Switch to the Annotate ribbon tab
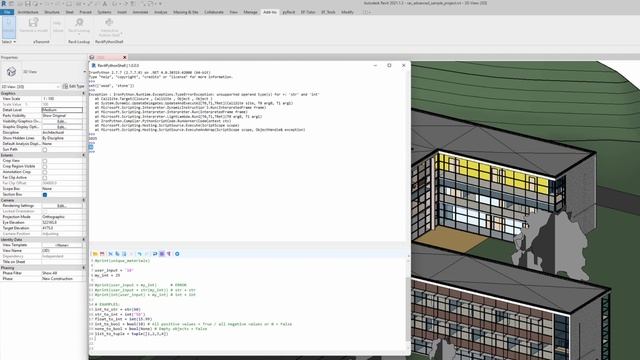The height and width of the screenshot is (360, 640). coord(140,12)
